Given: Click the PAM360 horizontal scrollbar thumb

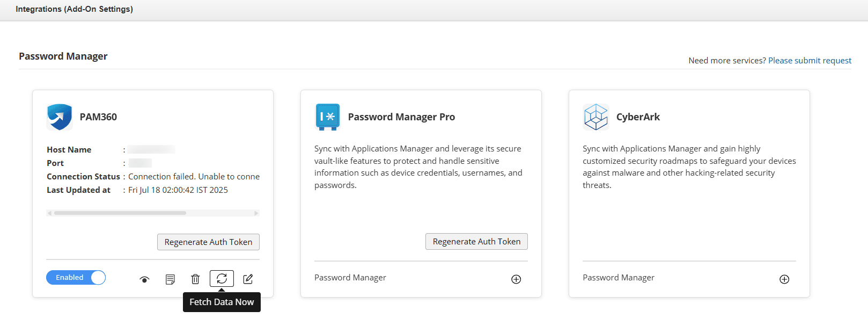Looking at the screenshot, I should click(120, 213).
